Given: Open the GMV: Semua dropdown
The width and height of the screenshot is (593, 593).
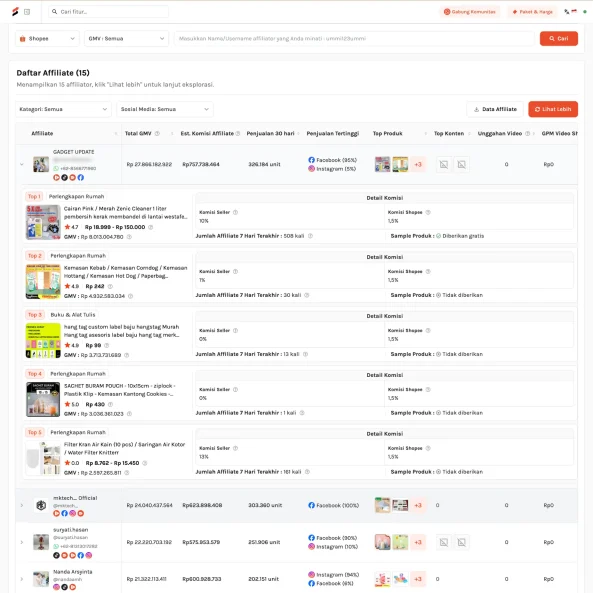Looking at the screenshot, I should [126, 39].
